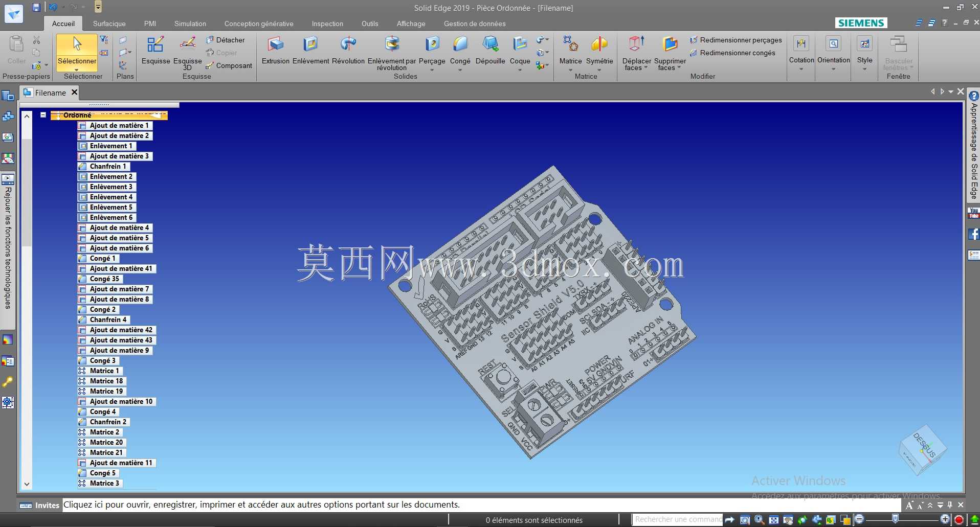Click the zoom slider handle

(x=895, y=519)
